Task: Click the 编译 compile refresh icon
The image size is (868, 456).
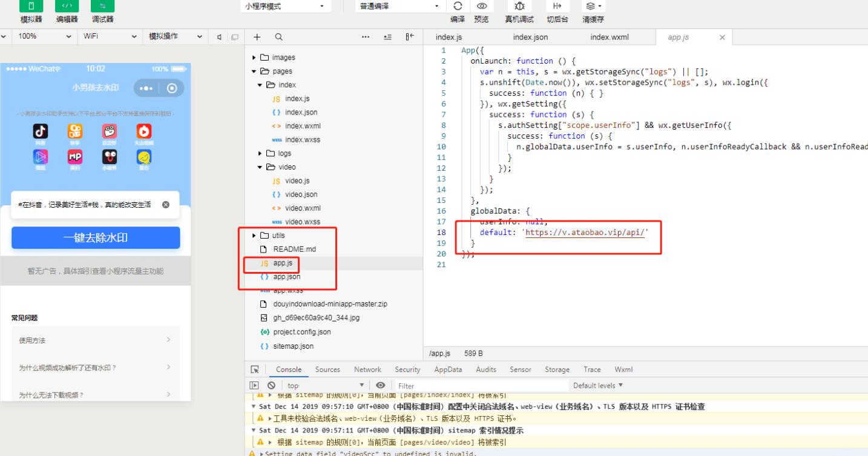Action: click(x=458, y=6)
